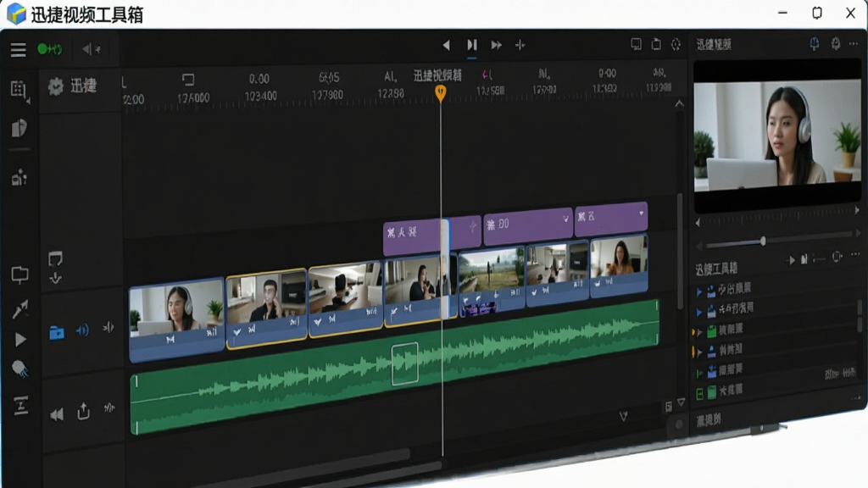The image size is (868, 488).
Task: Click the screen/monitor tool in left sidebar
Action: click(20, 275)
